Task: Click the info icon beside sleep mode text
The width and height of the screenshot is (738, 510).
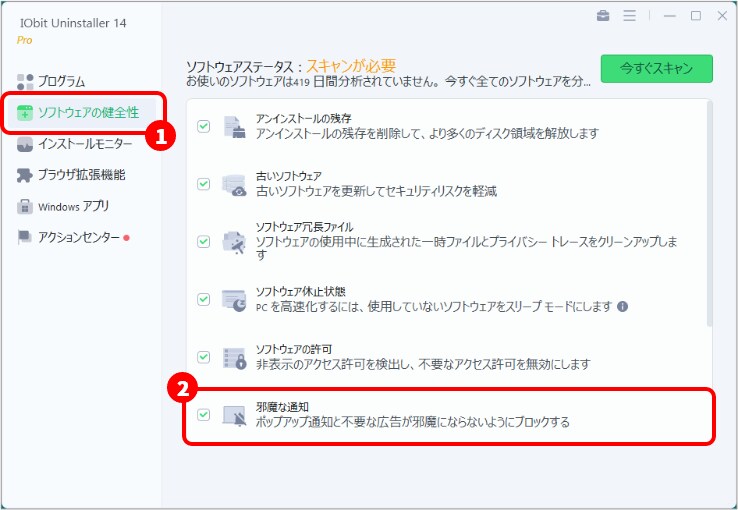Action: (x=622, y=307)
